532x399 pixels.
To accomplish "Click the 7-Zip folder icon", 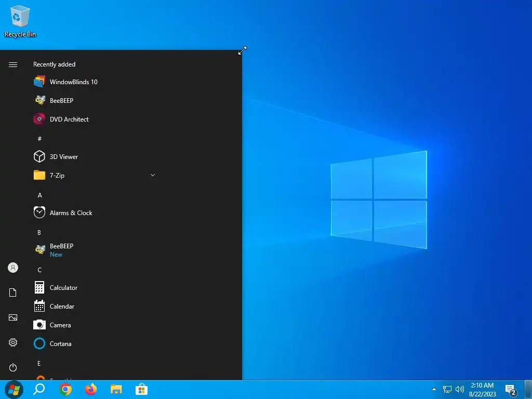I will pyautogui.click(x=39, y=175).
